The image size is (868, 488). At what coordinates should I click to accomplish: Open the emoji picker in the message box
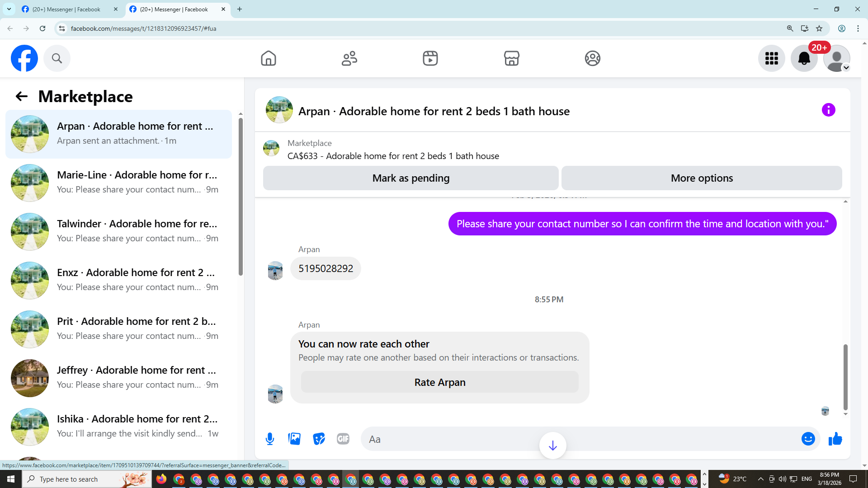pyautogui.click(x=808, y=439)
